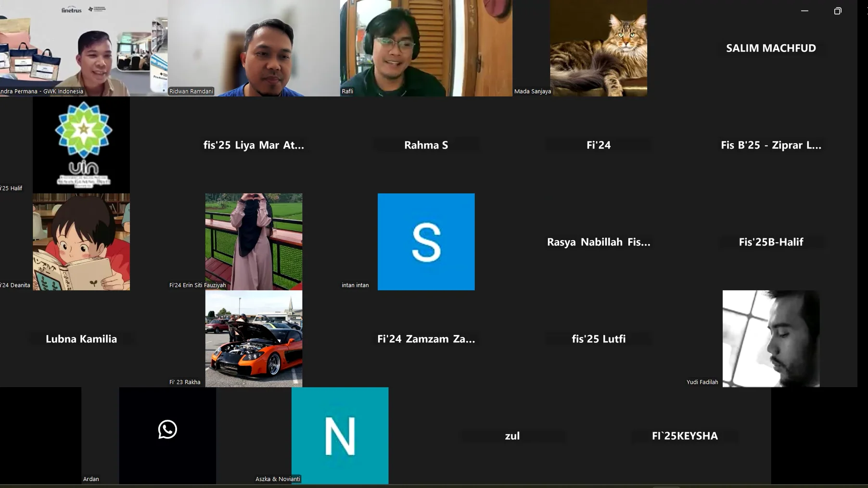Click Erin Siti Fauziyah's profile photo
The height and width of the screenshot is (488, 868).
(x=254, y=242)
